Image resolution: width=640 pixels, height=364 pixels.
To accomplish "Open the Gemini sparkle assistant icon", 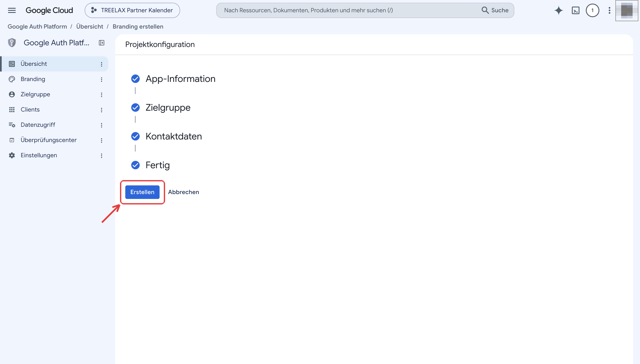I will point(559,10).
